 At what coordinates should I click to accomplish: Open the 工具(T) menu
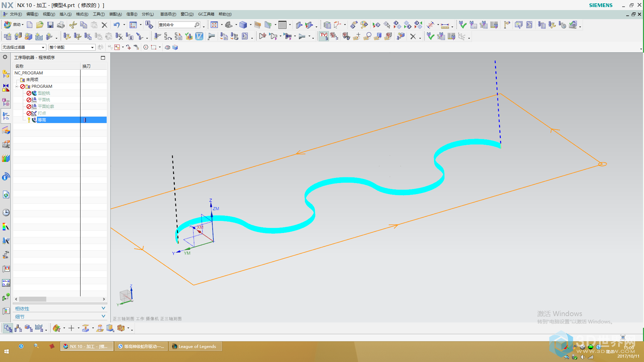[x=99, y=14]
